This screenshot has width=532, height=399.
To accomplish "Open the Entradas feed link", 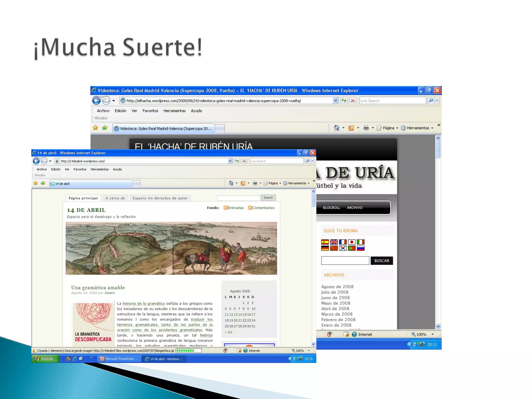I will (234, 208).
